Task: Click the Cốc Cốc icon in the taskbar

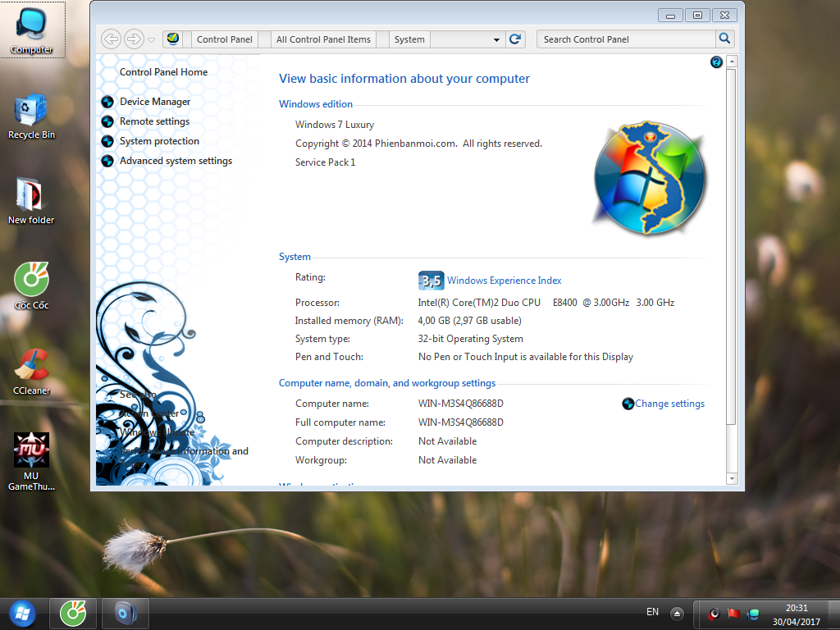Action: tap(73, 612)
